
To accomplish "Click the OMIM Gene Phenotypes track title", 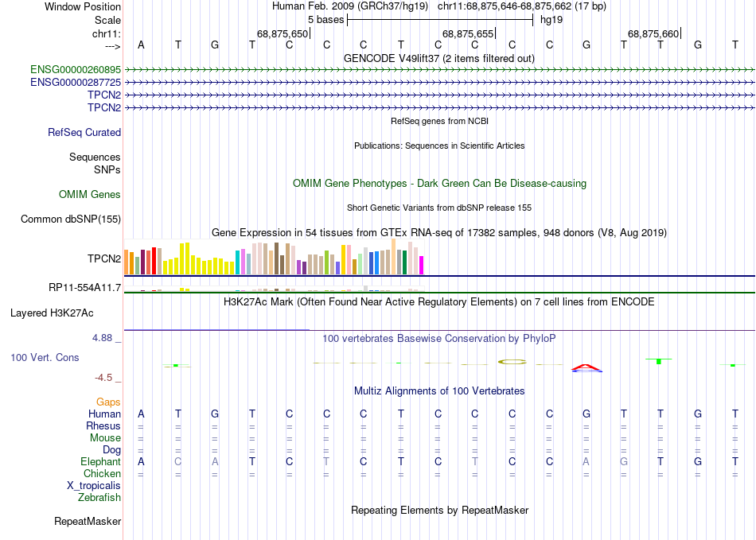I will tap(440, 184).
